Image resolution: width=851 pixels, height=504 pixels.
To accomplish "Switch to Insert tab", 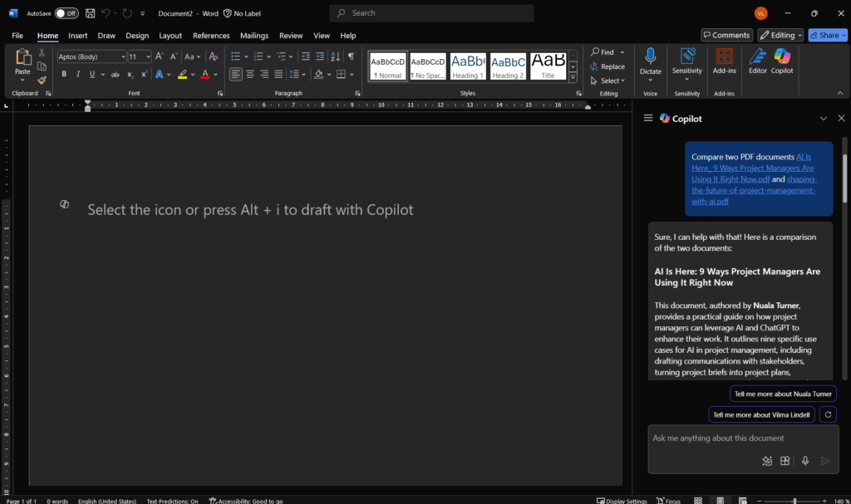I will (77, 35).
